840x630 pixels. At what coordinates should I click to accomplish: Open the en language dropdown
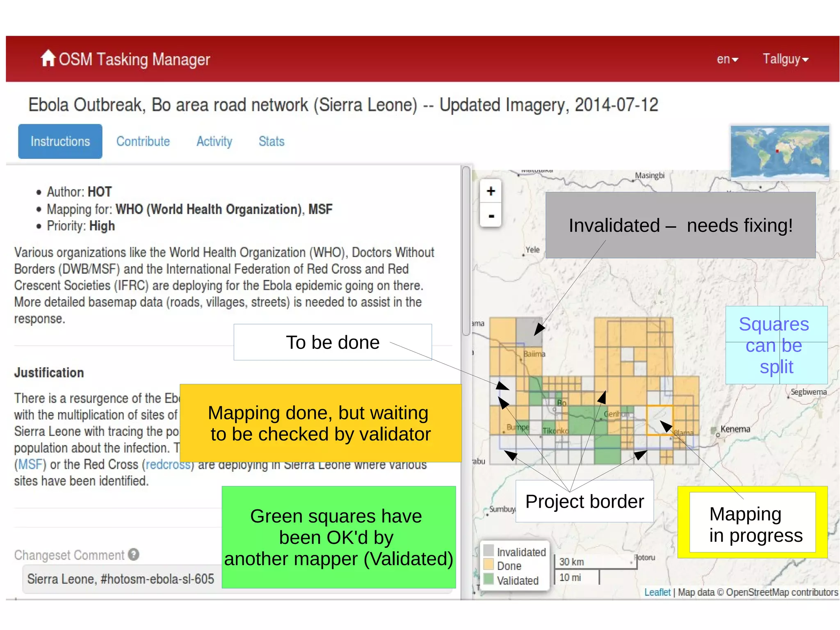coord(727,60)
